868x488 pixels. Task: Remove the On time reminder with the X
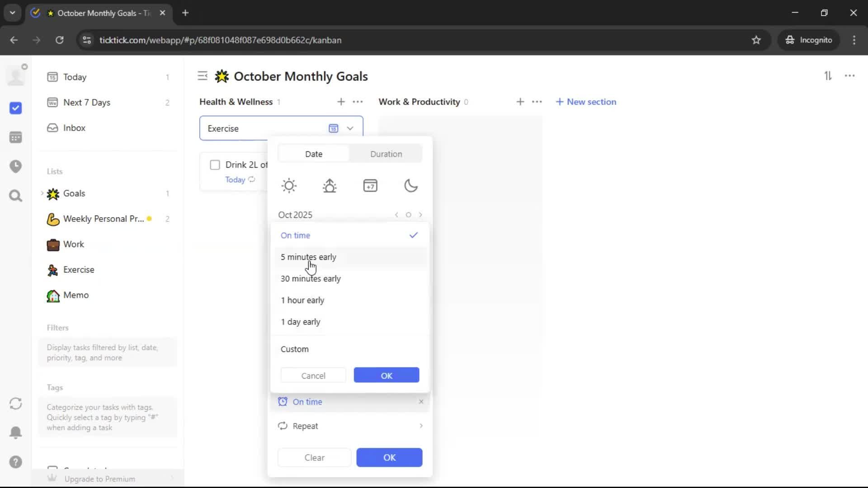pyautogui.click(x=421, y=402)
